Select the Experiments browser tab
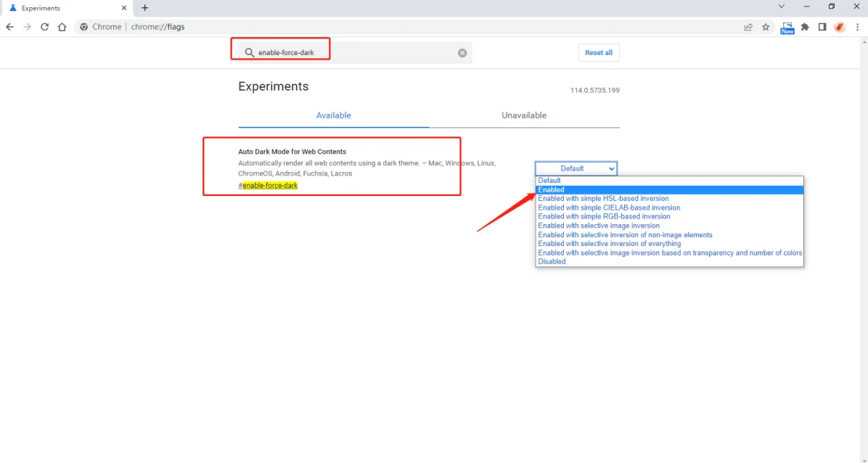868x463 pixels. pos(67,8)
